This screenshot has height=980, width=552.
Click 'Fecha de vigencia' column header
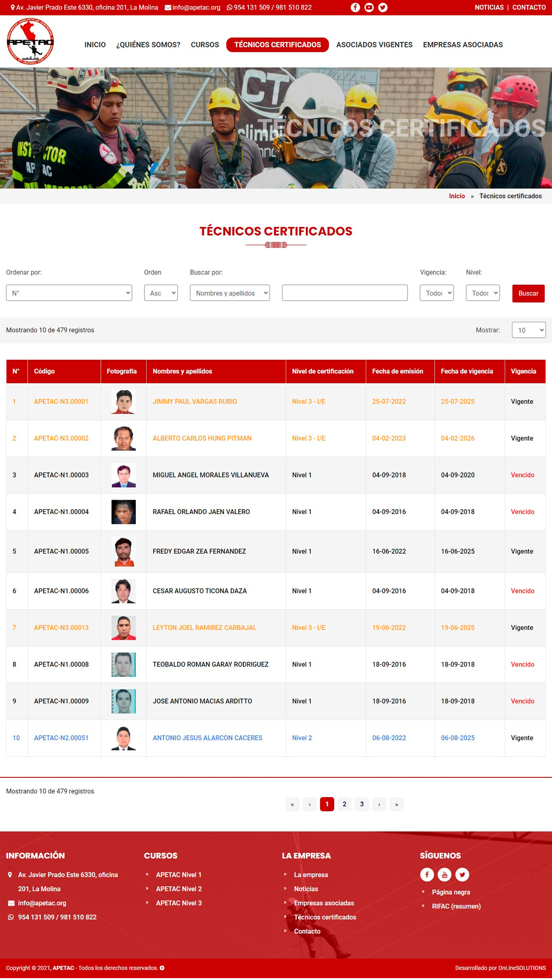click(x=467, y=371)
